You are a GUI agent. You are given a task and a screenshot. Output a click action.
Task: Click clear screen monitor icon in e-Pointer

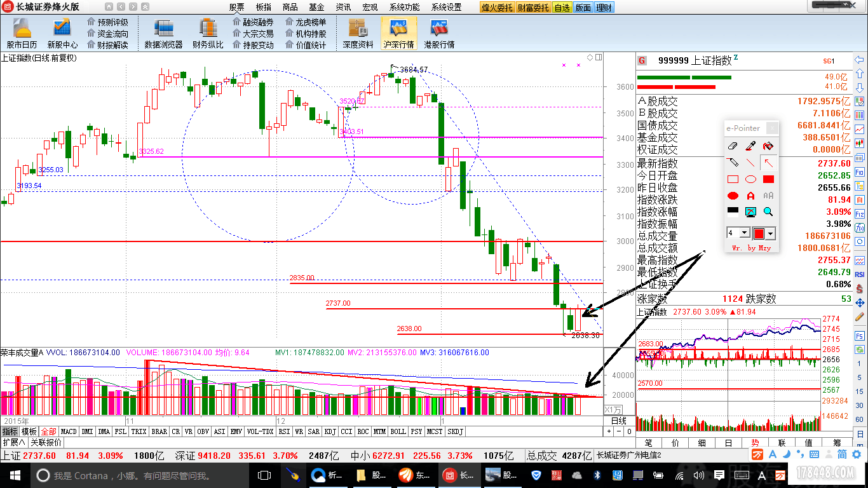point(750,212)
